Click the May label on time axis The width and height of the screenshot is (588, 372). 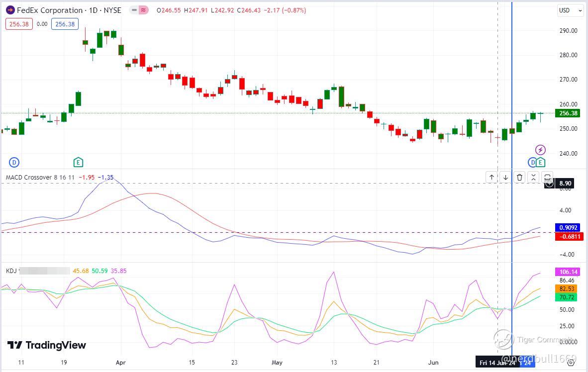click(277, 363)
